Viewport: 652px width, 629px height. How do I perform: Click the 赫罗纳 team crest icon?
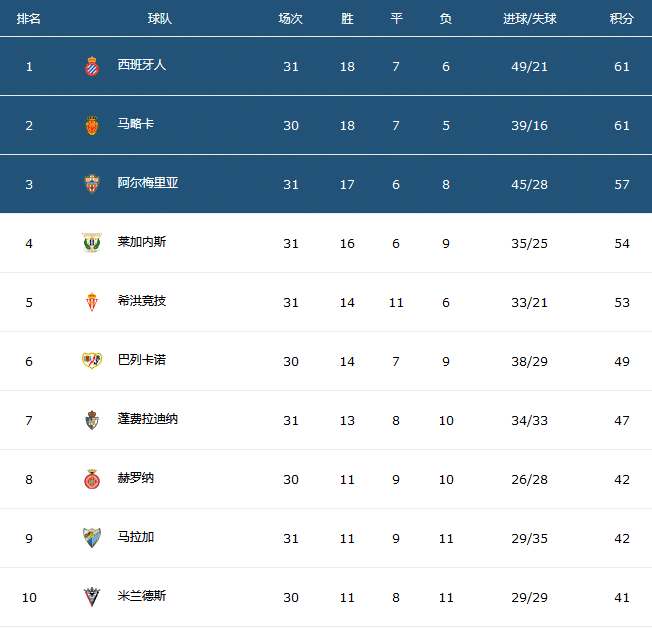point(92,479)
